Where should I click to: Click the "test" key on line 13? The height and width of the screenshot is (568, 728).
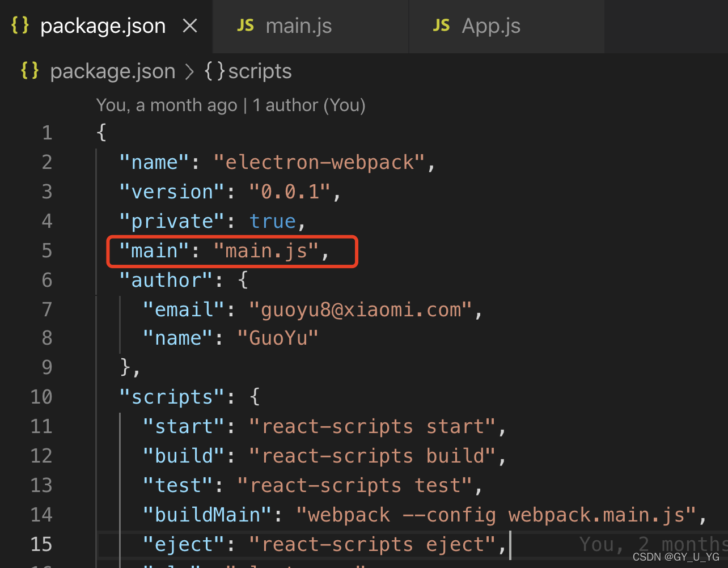coord(178,485)
